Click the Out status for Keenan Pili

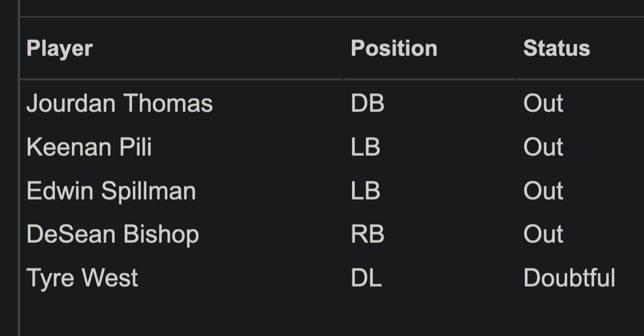point(543,147)
